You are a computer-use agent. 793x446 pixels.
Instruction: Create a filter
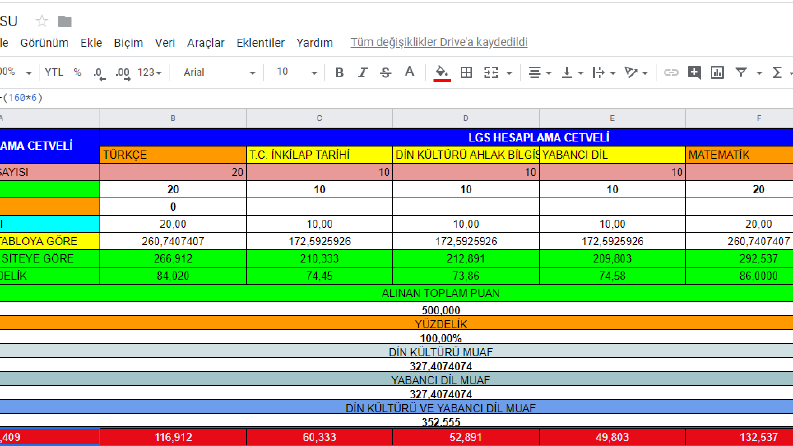click(741, 73)
